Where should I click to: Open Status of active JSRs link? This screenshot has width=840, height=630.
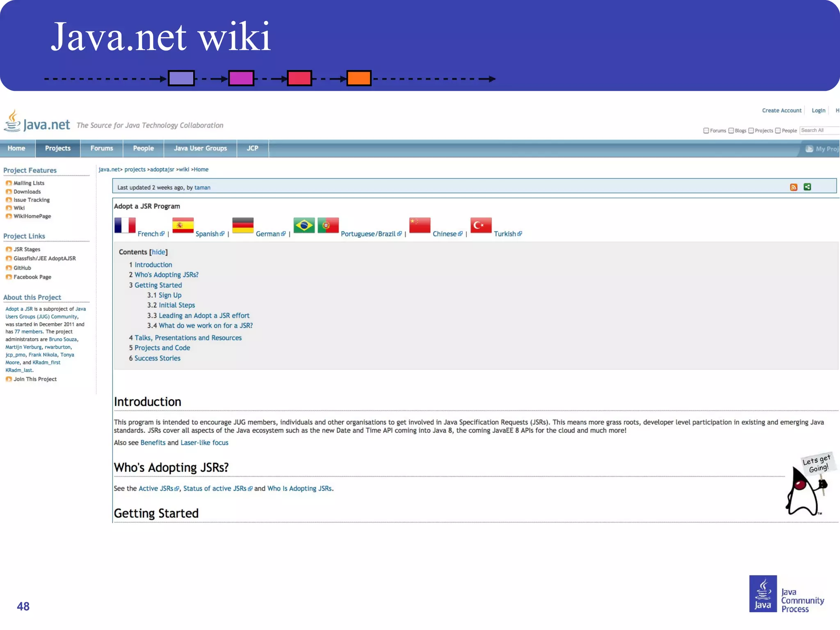point(215,489)
